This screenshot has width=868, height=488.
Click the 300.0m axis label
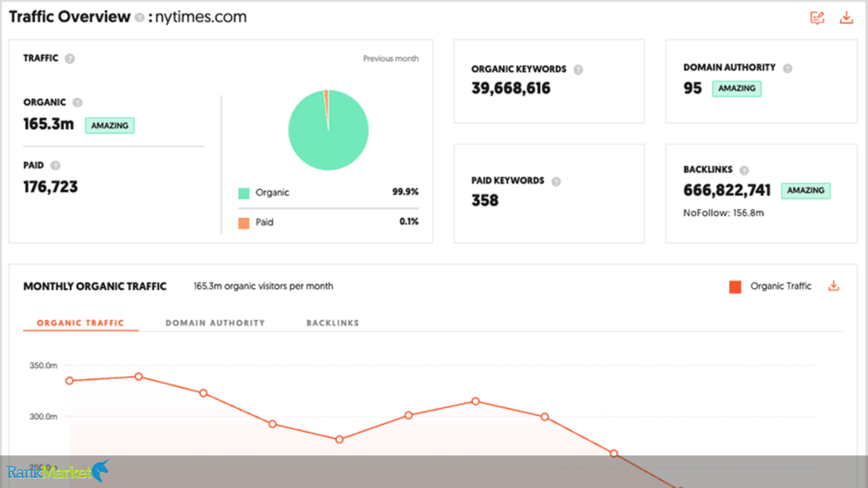click(43, 417)
